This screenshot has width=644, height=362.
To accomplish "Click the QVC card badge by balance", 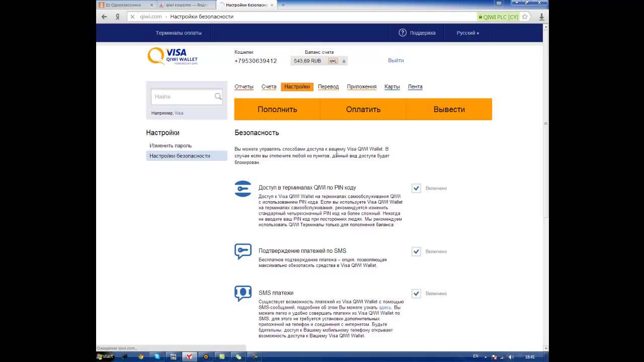I will pyautogui.click(x=333, y=61).
